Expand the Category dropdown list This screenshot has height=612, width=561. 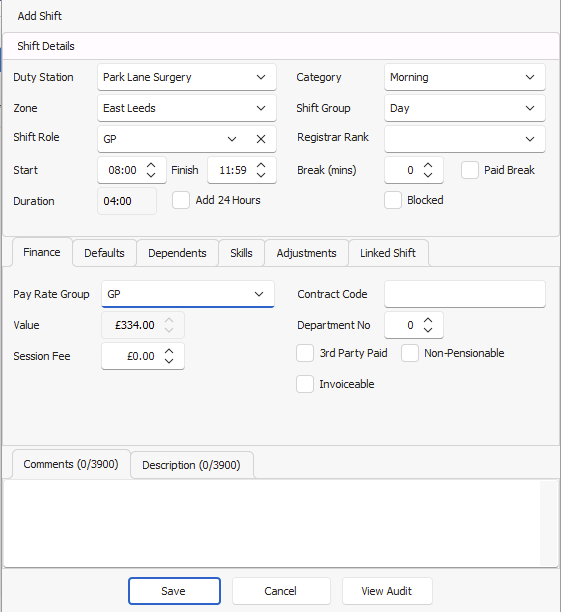465,77
